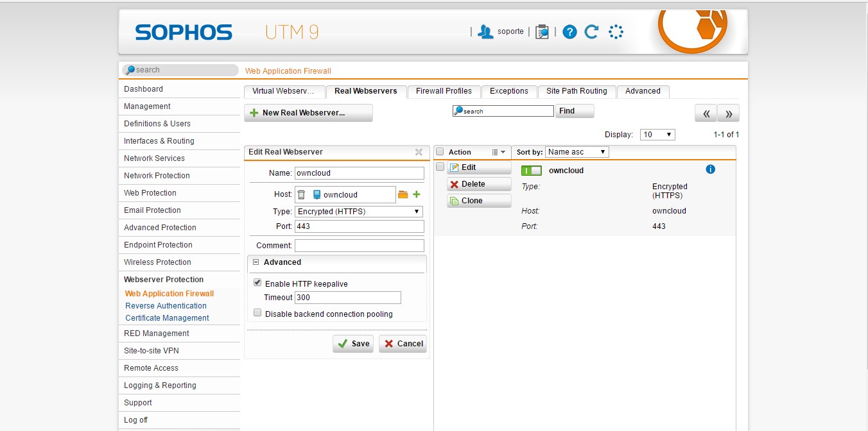Reload page with the refresh icon
Image resolution: width=868 pixels, height=431 pixels.
592,31
